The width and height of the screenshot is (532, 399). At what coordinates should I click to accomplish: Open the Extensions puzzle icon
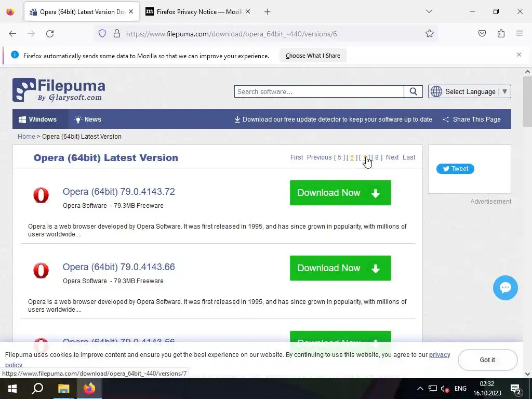pos(501,33)
